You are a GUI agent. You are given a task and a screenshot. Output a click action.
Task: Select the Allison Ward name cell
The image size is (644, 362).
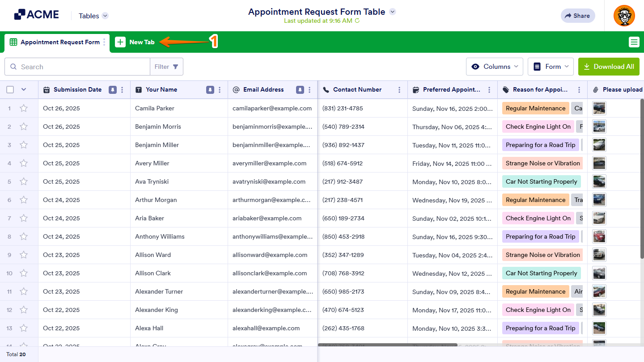pyautogui.click(x=179, y=255)
